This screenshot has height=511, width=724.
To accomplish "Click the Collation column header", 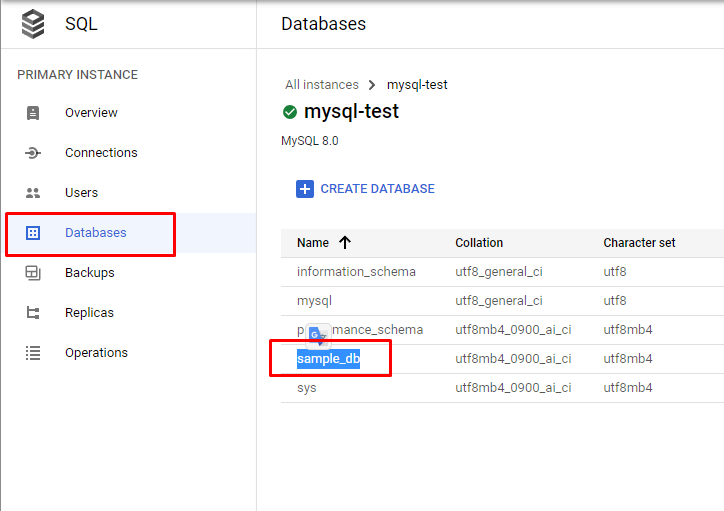I will 479,243.
